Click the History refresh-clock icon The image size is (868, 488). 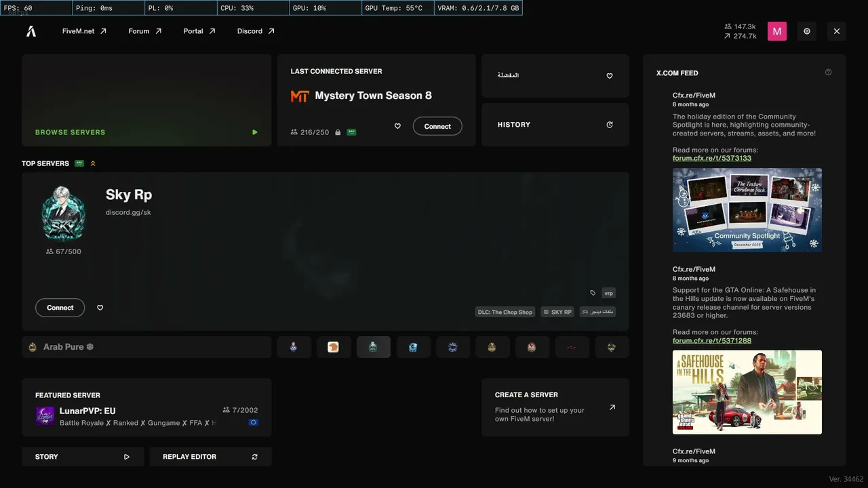pyautogui.click(x=610, y=125)
